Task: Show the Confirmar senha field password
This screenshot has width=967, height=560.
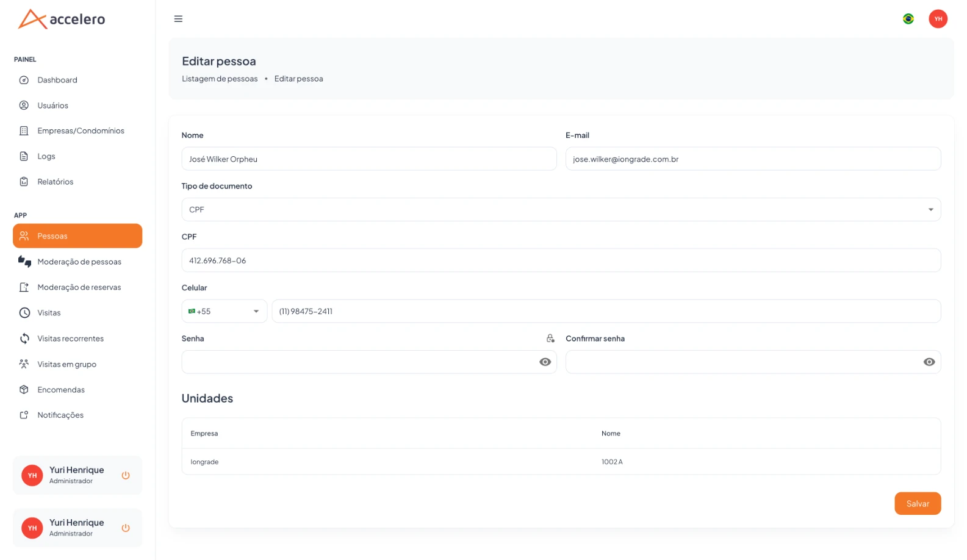Action: click(929, 362)
